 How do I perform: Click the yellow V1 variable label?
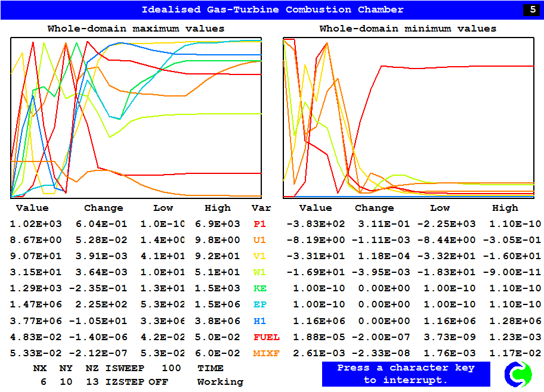pos(260,256)
